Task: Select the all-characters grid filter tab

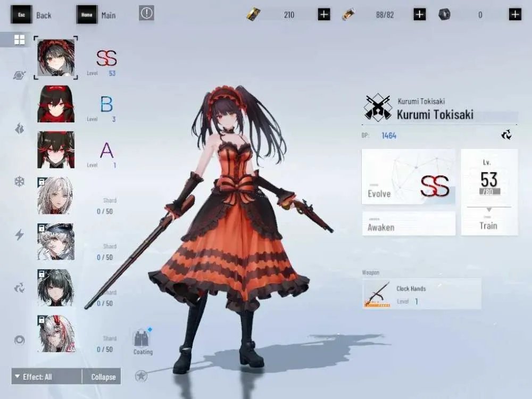Action: (x=19, y=40)
